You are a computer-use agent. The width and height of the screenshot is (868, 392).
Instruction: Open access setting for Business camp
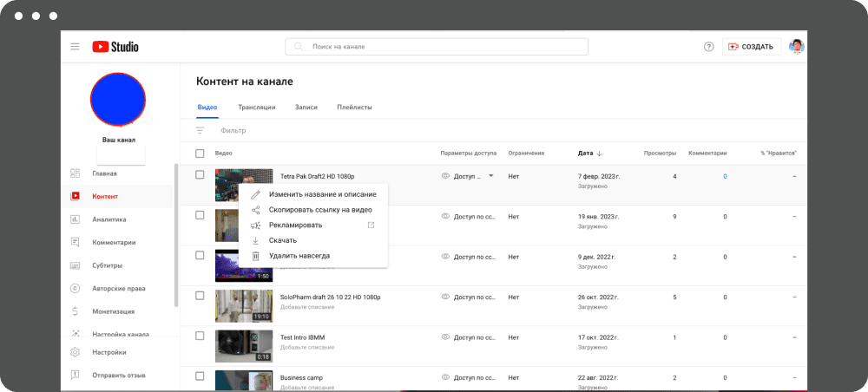click(467, 377)
